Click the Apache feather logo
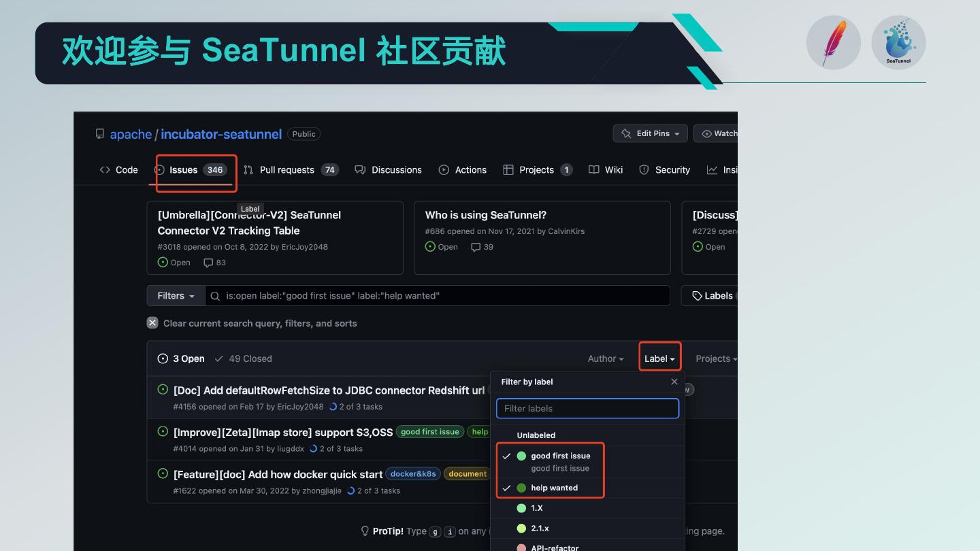980x551 pixels. (834, 42)
